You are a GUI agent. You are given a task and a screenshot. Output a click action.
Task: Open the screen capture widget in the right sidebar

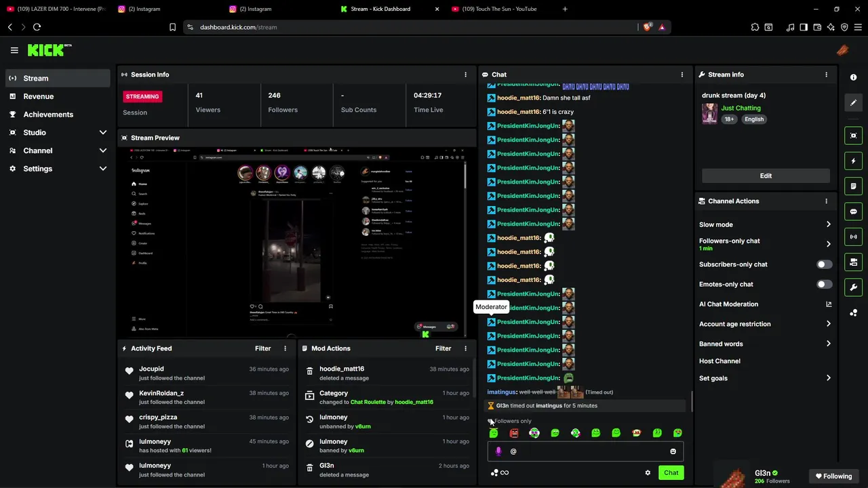coord(854,136)
